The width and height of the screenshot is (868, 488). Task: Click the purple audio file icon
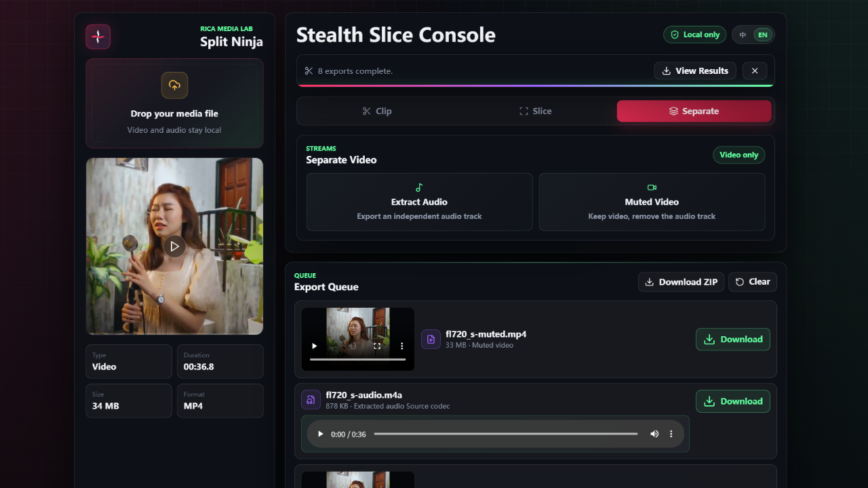pyautogui.click(x=311, y=400)
